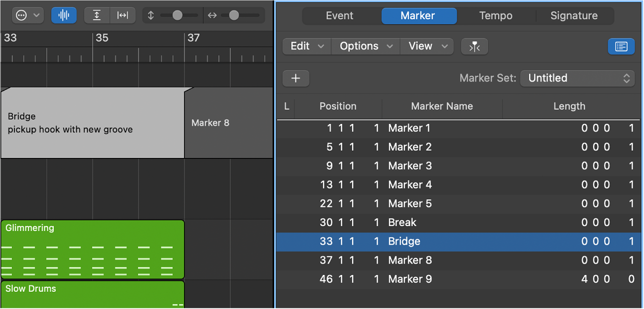Open the View menu

click(x=427, y=46)
